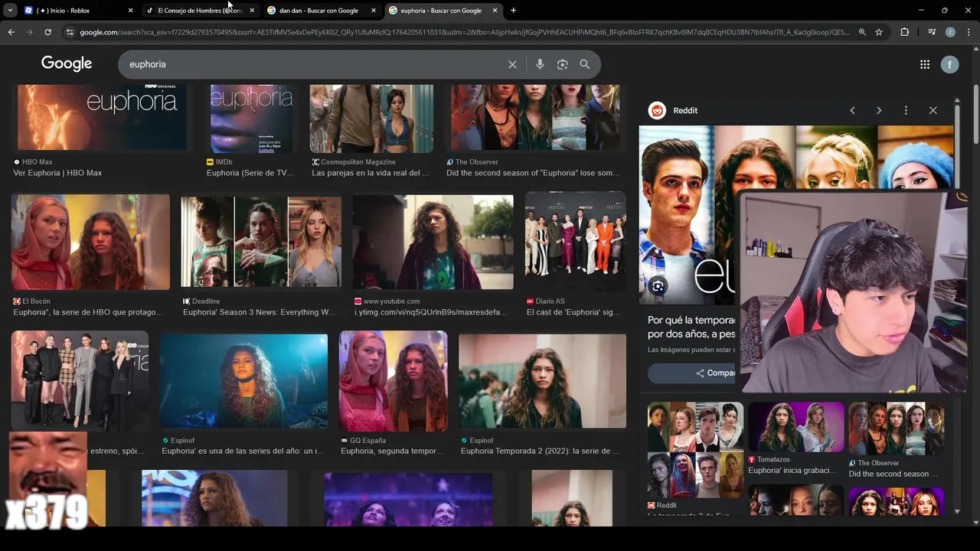Open a new browser tab
The width and height of the screenshot is (980, 551).
[513, 10]
